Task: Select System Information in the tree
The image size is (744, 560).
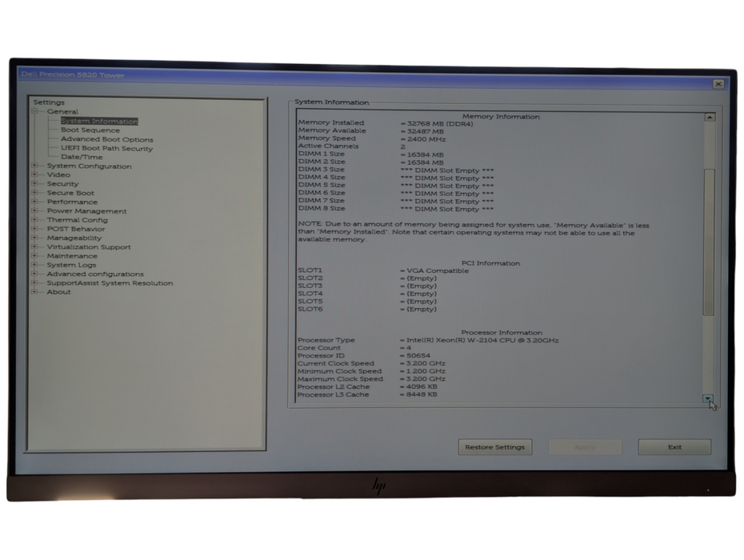Action: 99,121
